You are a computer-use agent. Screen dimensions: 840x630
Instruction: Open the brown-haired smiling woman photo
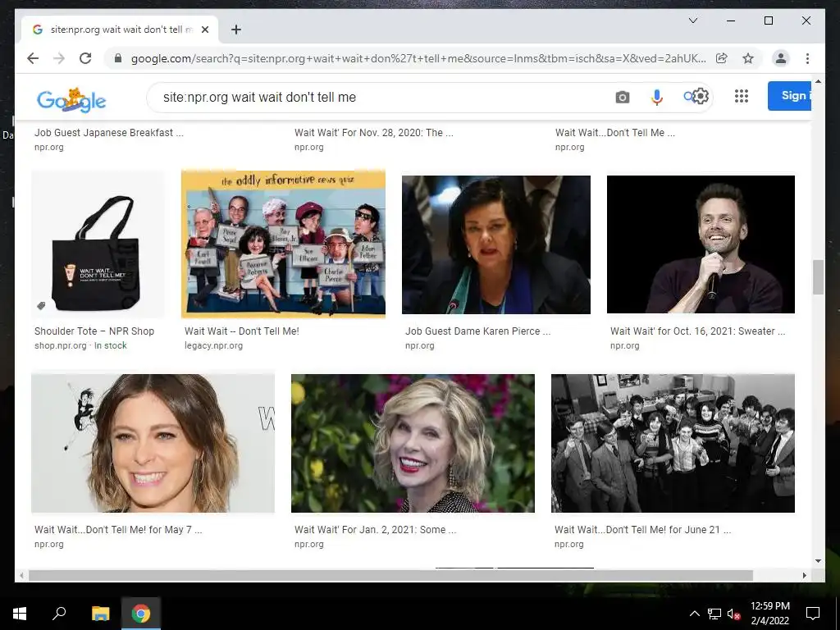click(153, 443)
